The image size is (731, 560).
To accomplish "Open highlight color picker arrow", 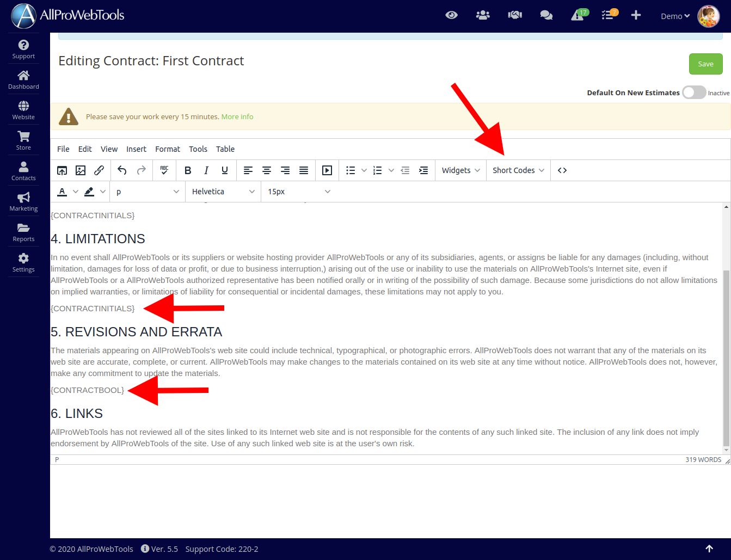I will pos(103,192).
